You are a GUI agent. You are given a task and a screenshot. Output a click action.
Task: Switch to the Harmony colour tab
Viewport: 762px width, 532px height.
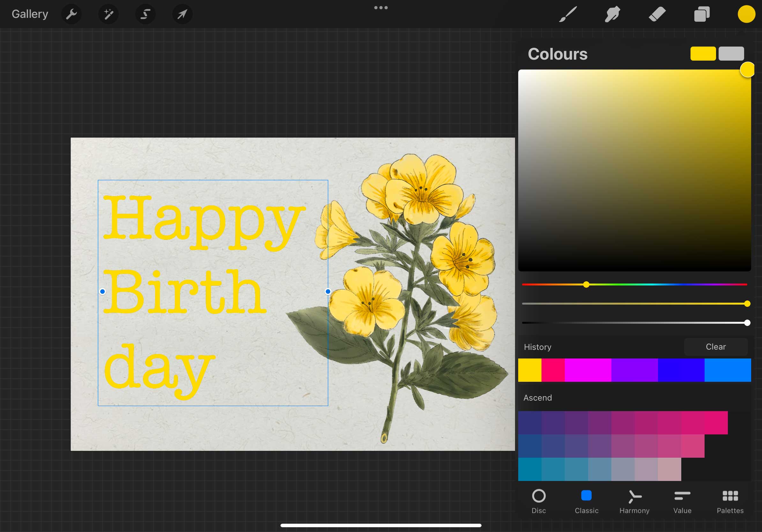[634, 501]
